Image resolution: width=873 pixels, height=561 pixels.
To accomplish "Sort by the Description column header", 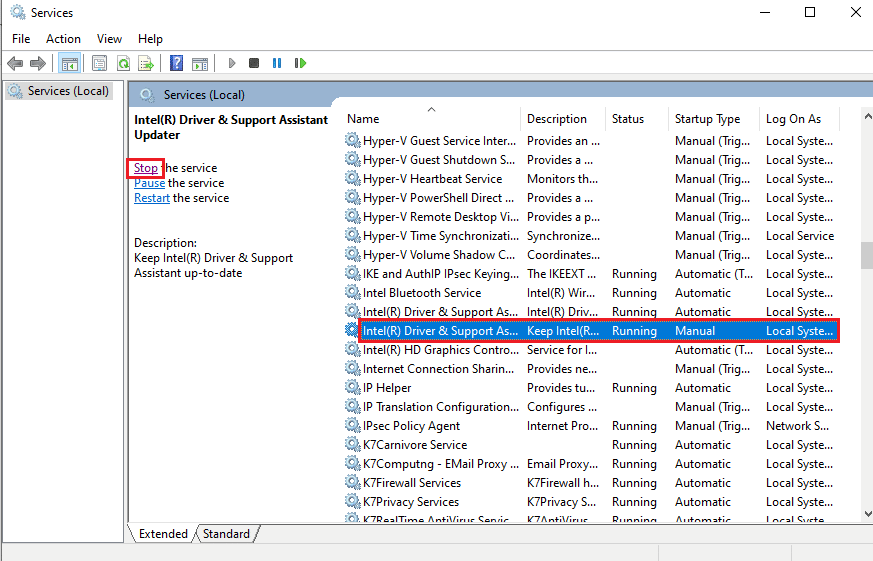I will (563, 119).
